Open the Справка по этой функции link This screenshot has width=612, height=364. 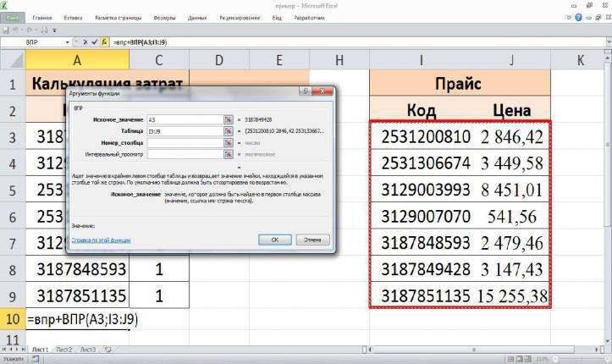pos(101,240)
